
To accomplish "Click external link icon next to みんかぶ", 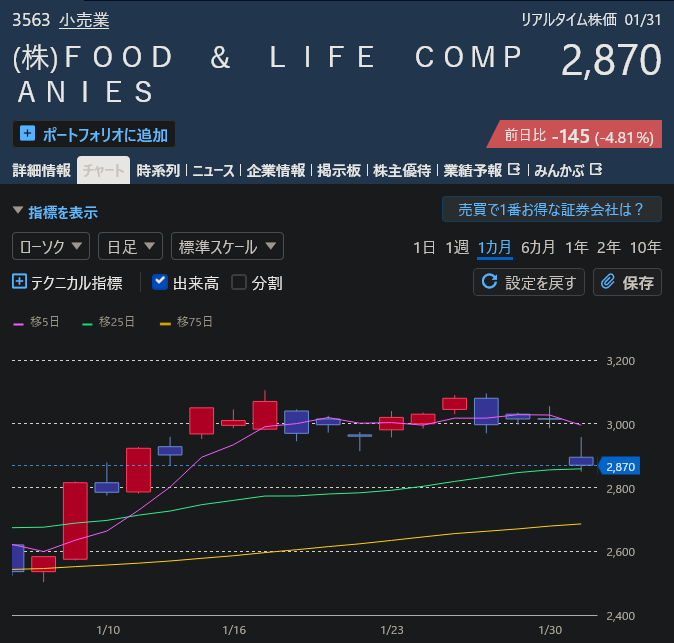I will coord(596,169).
